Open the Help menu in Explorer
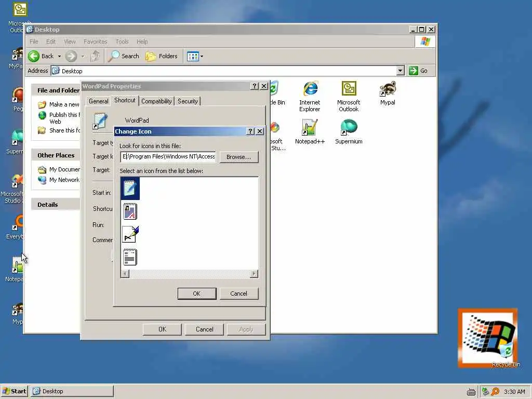The image size is (532, 399). 142,42
